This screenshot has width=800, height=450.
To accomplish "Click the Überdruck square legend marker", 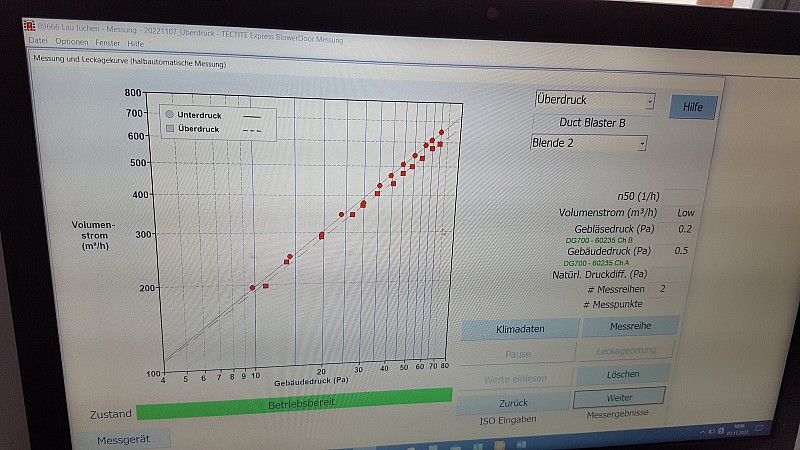I will (x=170, y=128).
